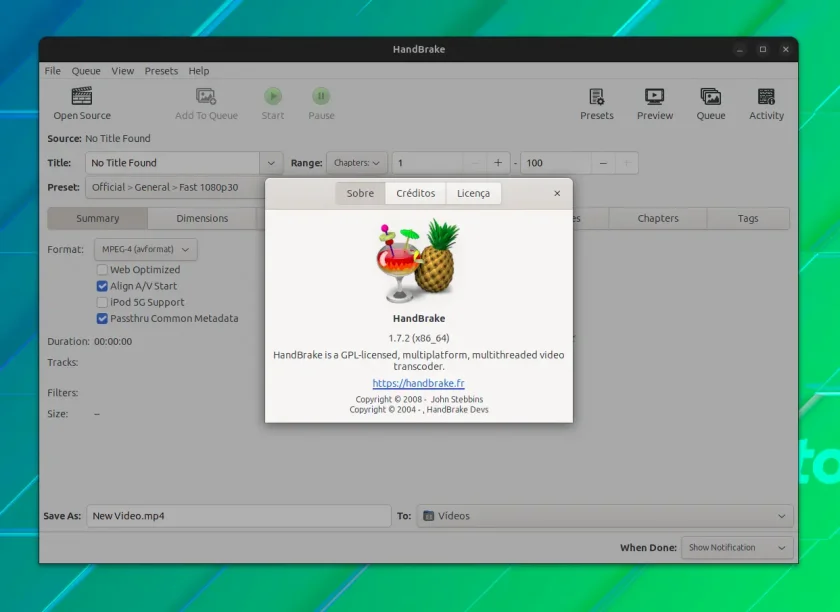Open the When Done Show Notification dropdown

737,548
